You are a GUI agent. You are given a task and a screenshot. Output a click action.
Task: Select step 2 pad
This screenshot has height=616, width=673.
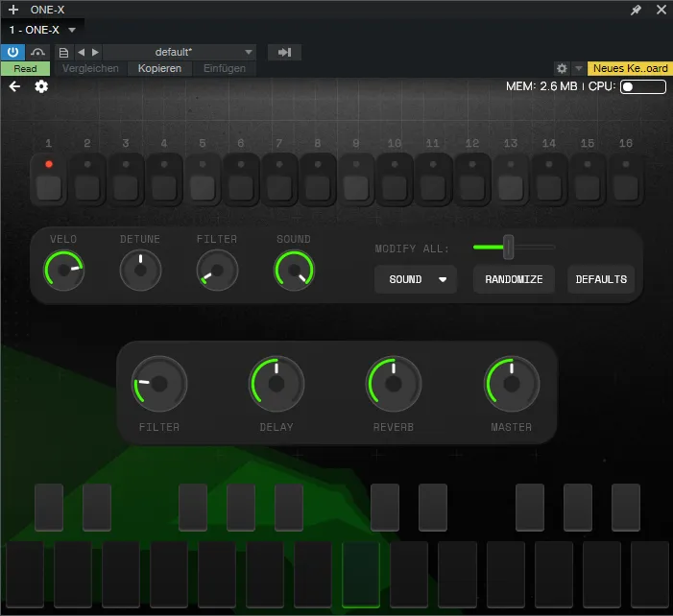[x=87, y=179]
